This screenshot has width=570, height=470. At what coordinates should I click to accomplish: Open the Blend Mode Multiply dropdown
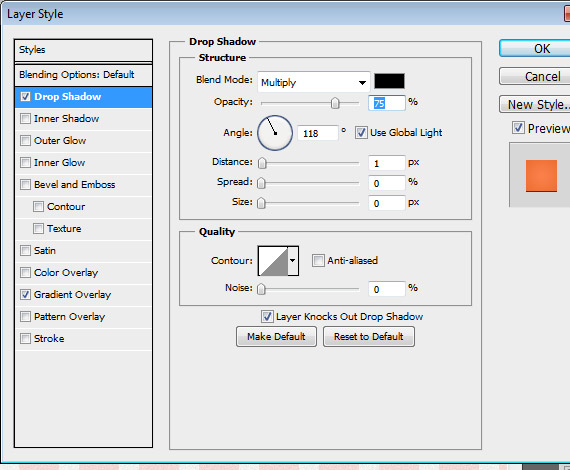[x=314, y=82]
